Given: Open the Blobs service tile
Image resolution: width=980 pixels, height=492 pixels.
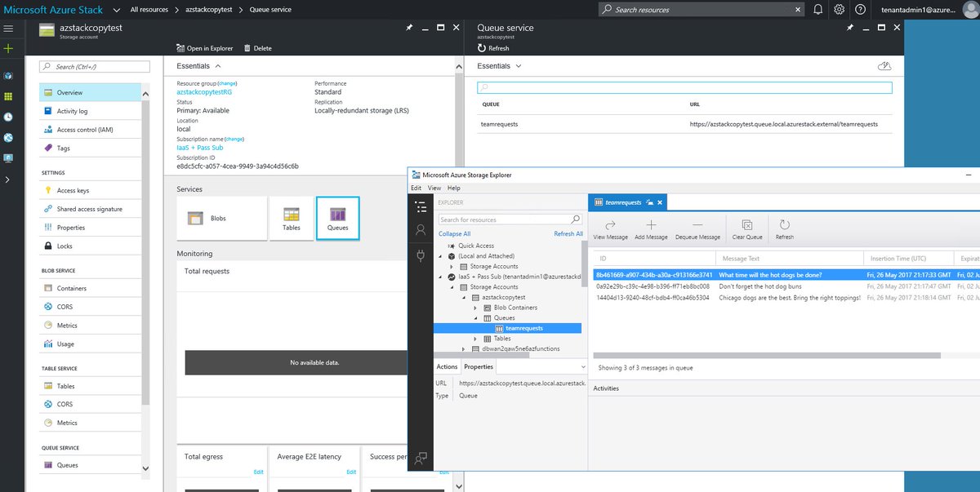Looking at the screenshot, I should tap(222, 218).
